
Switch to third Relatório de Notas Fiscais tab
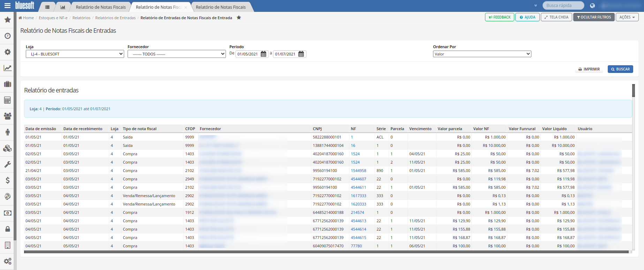(221, 7)
